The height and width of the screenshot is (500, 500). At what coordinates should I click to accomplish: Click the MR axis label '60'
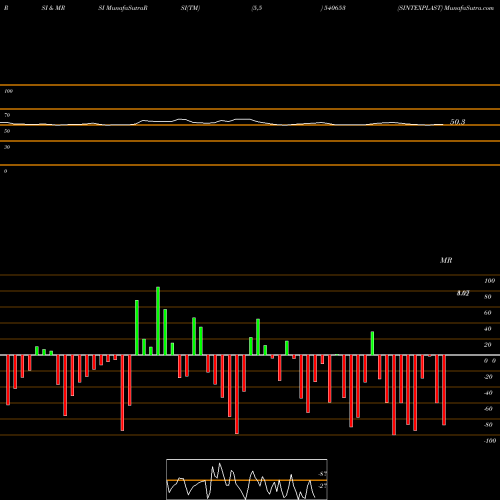pos(488,313)
